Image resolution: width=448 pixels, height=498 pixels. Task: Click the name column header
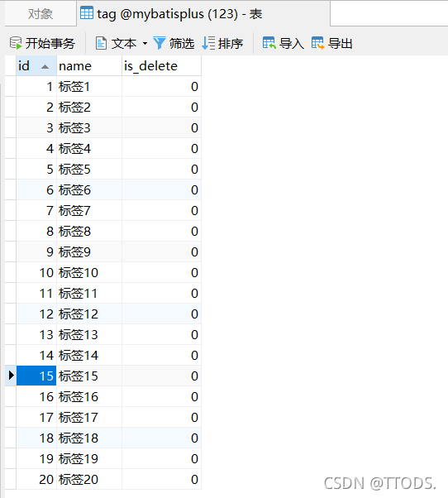point(89,66)
